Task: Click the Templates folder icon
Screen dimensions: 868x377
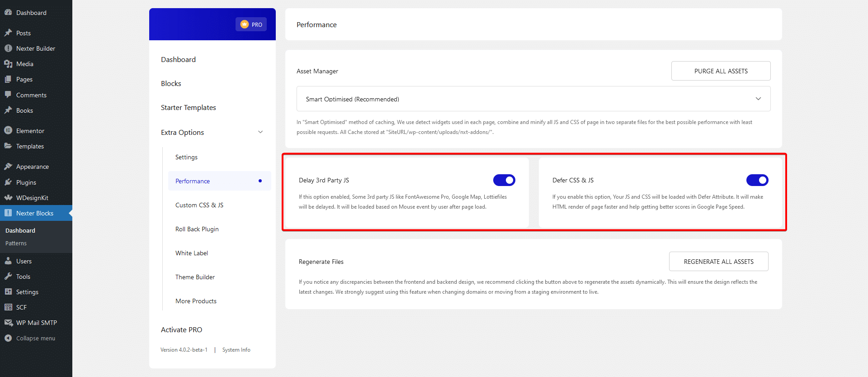Action: (x=8, y=146)
